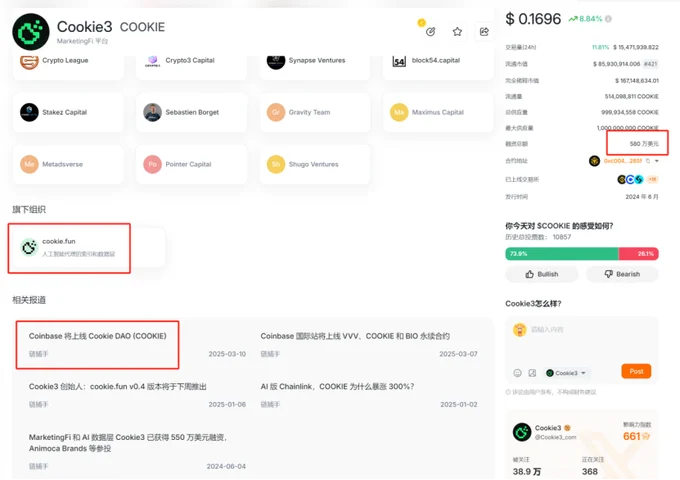Click the 661 influence index score

[631, 436]
